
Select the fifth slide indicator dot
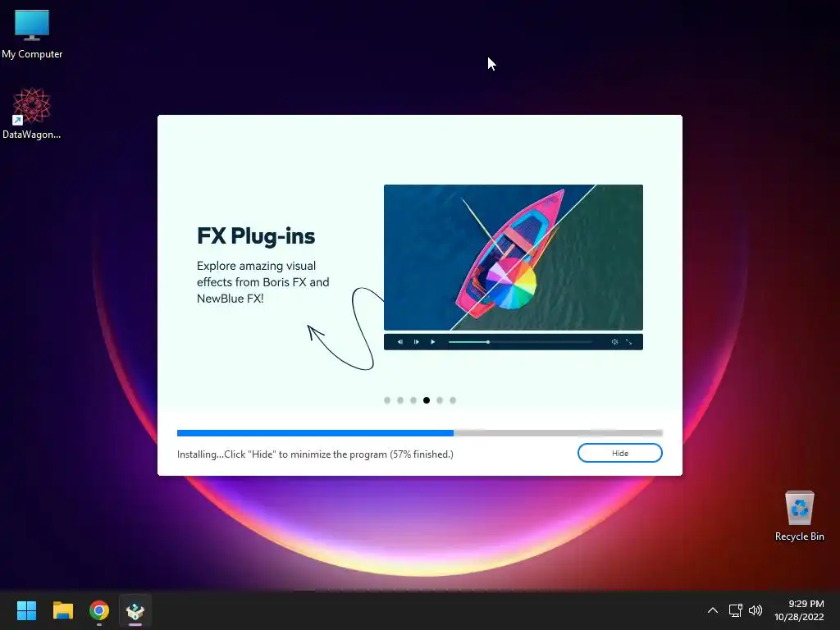[440, 400]
